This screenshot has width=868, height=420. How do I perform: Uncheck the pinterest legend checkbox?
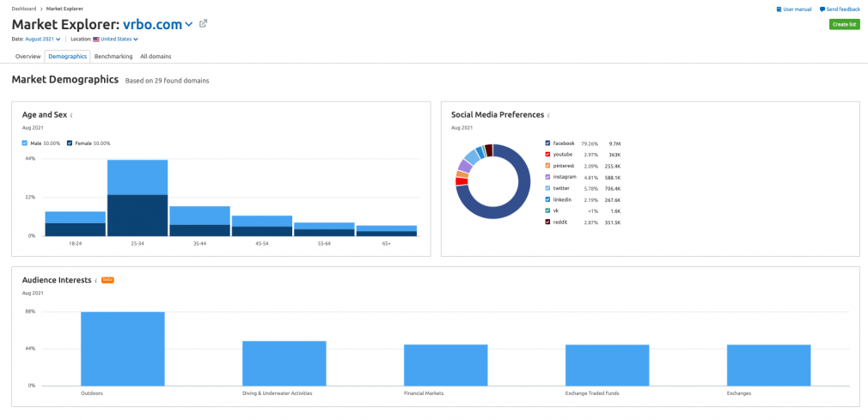pos(547,166)
